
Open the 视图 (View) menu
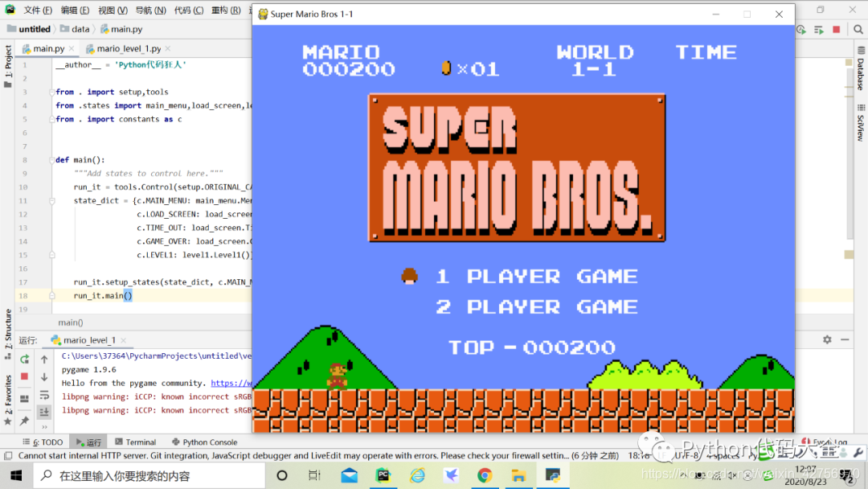113,10
